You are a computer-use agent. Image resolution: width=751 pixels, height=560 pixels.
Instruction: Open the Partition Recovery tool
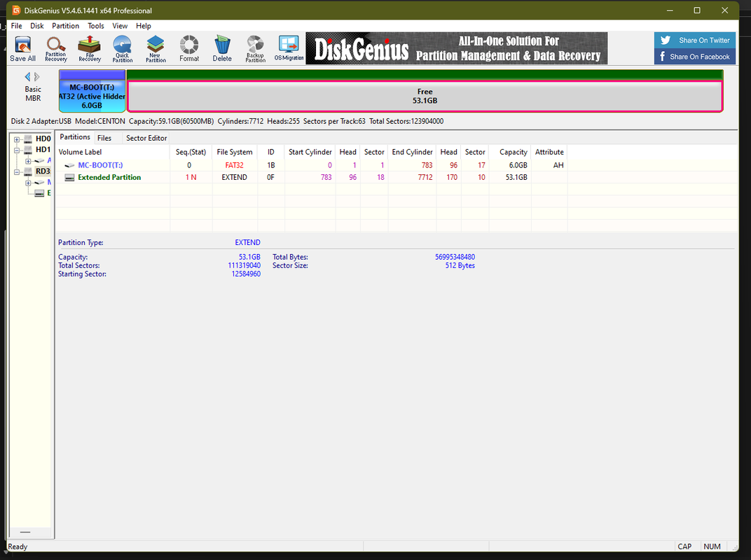(x=56, y=49)
